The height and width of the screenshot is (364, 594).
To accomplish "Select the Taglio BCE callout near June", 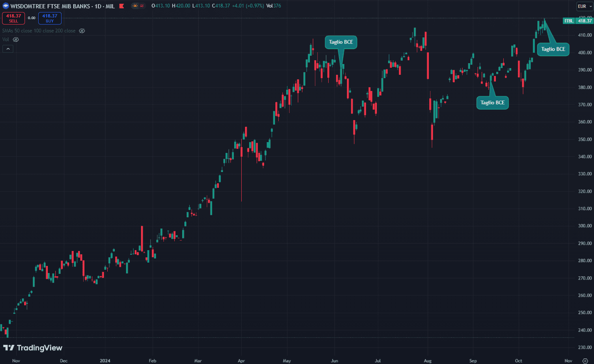I will pyautogui.click(x=341, y=42).
